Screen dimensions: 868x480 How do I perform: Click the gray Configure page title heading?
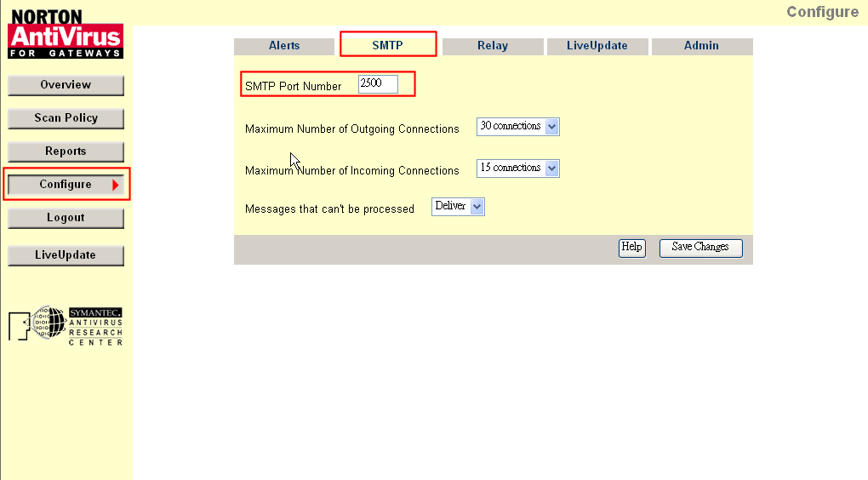click(x=822, y=12)
